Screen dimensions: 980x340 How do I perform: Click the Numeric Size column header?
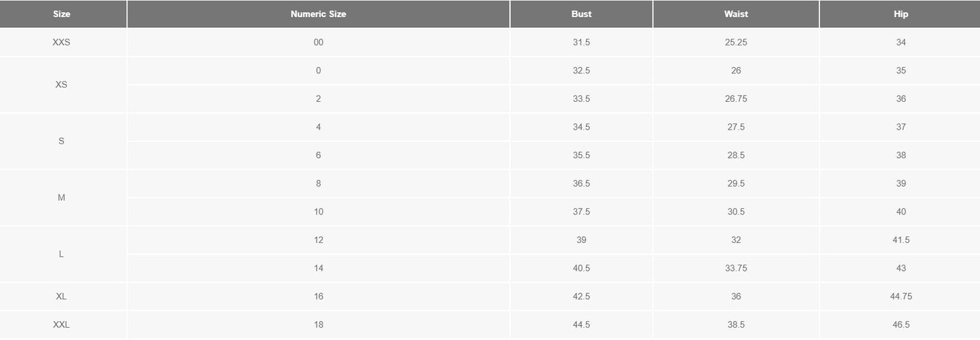click(x=318, y=14)
